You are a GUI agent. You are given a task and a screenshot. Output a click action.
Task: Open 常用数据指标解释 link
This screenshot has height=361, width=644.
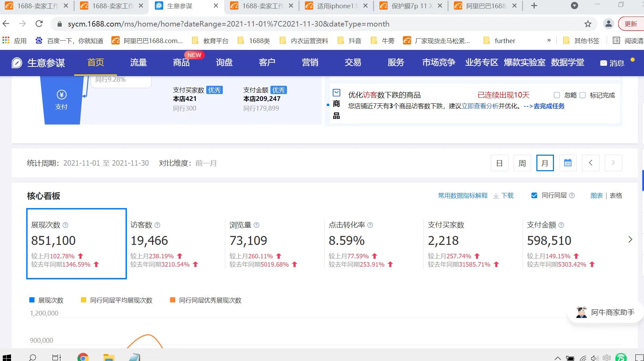463,196
